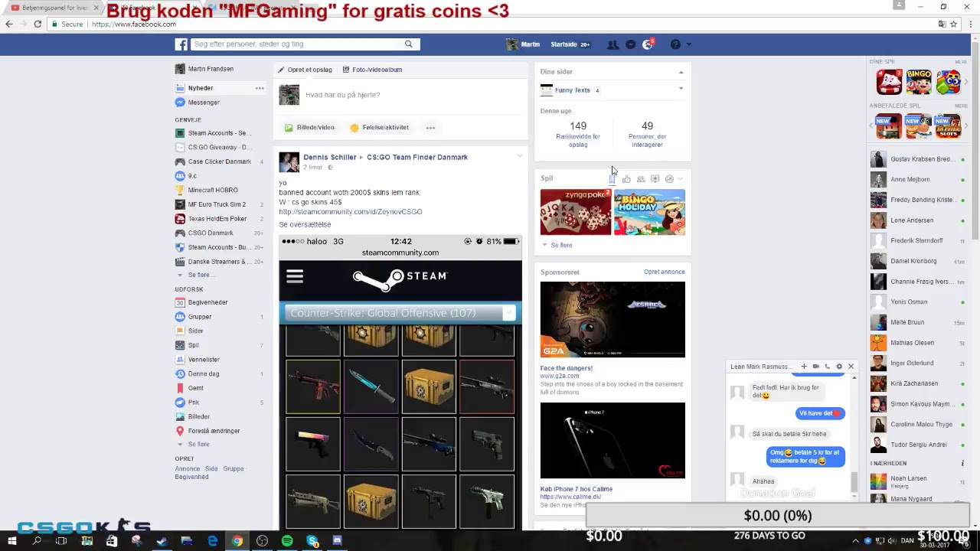Open steamcommunity.com link in post

pos(351,212)
